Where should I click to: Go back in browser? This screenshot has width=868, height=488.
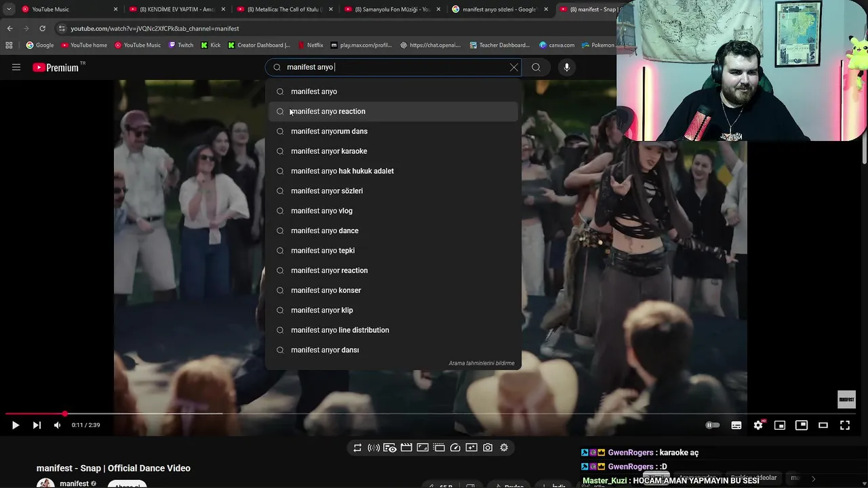click(9, 28)
